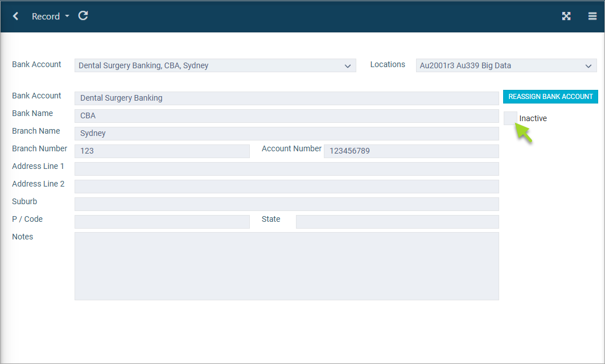
Task: Click the Bank Name field showing CBA
Action: pyautogui.click(x=286, y=116)
